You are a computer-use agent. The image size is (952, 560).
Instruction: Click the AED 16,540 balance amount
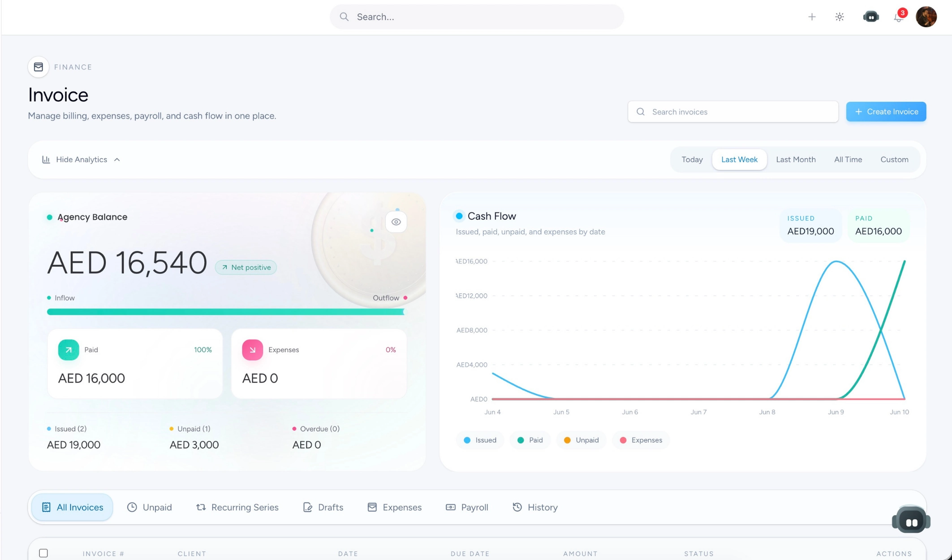tap(127, 263)
